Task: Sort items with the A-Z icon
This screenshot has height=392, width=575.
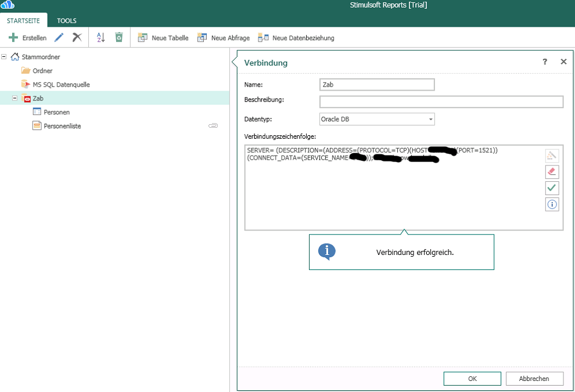Action: click(x=100, y=38)
